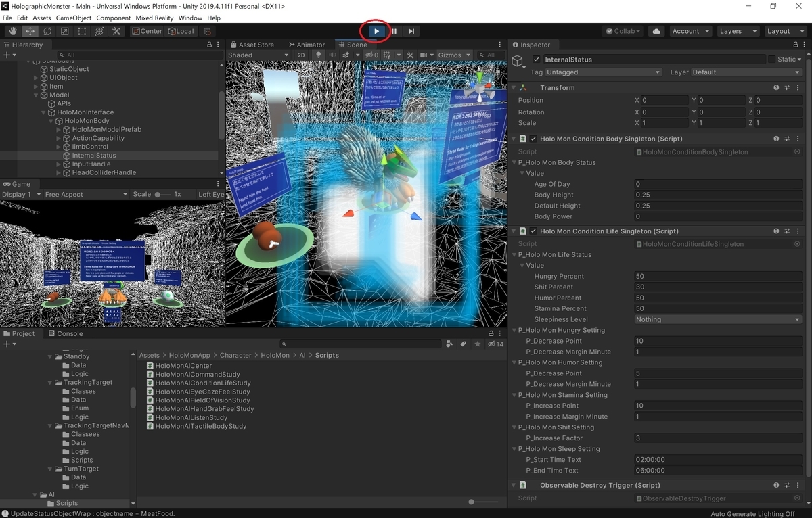Image resolution: width=812 pixels, height=518 pixels.
Task: Open Sleepiness Level Nothing dropdown
Action: tap(718, 319)
